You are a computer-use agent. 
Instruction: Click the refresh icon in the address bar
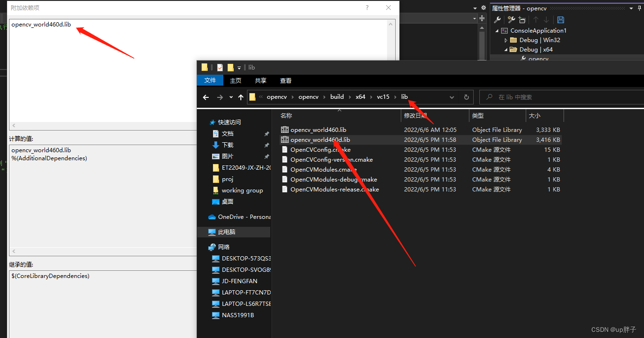point(466,97)
